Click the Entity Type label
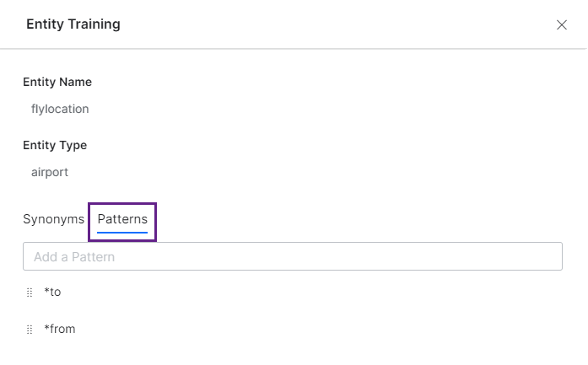 click(x=55, y=145)
